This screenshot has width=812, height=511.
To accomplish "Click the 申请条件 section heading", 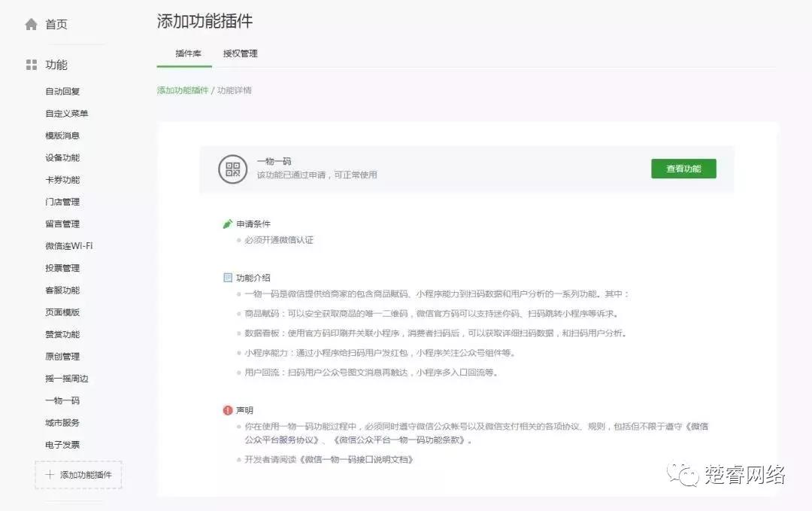I will click(253, 224).
